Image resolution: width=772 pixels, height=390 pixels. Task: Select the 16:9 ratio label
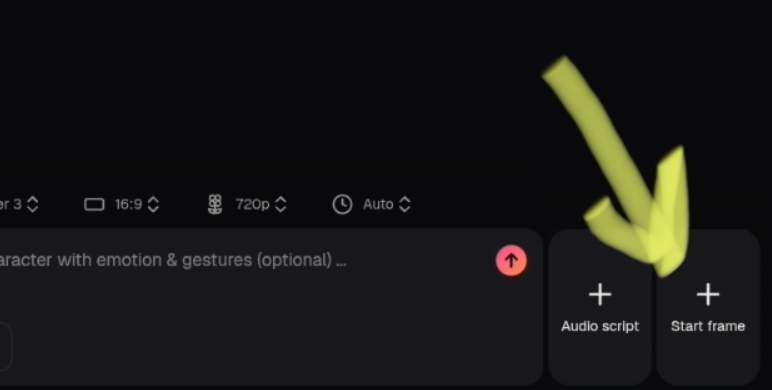[129, 204]
